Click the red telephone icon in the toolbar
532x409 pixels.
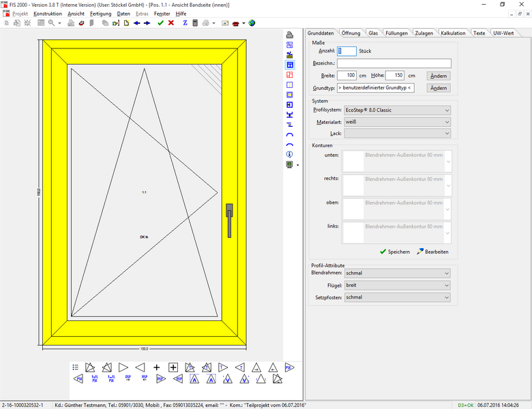point(235,22)
